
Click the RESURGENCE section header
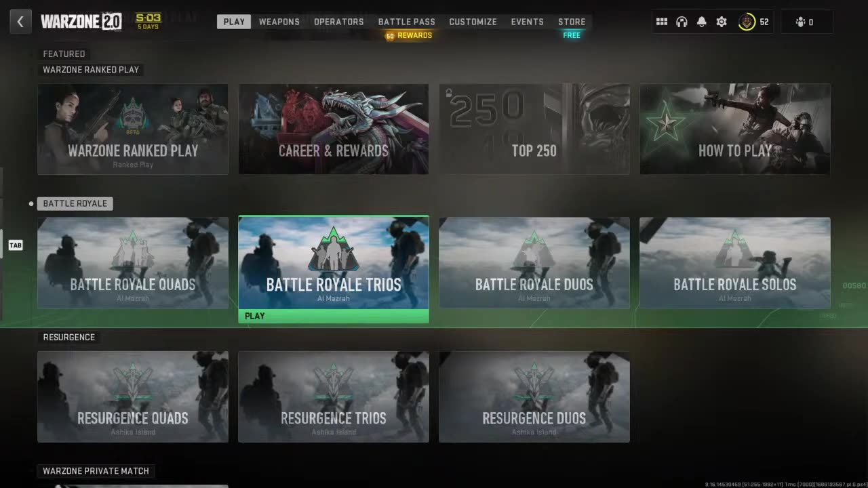pos(69,337)
